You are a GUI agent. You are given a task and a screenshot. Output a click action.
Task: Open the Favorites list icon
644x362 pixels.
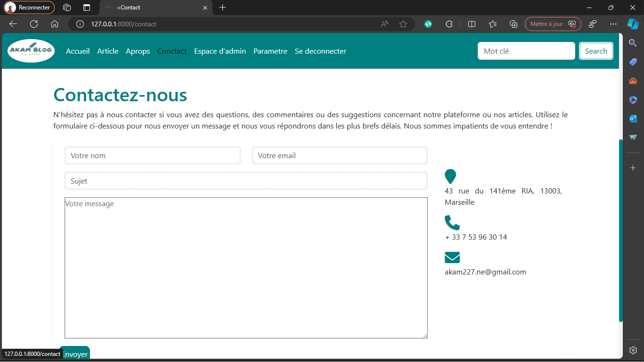pyautogui.click(x=493, y=24)
